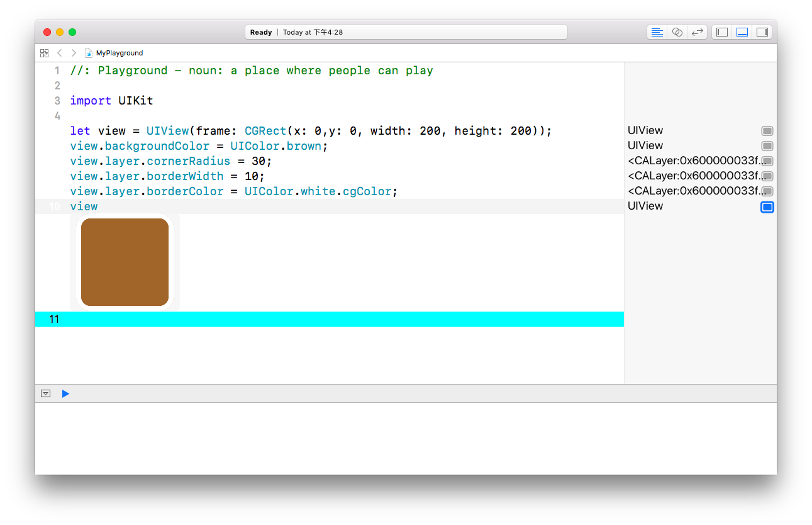Run the playground with play button
This screenshot has height=525, width=812.
[65, 393]
